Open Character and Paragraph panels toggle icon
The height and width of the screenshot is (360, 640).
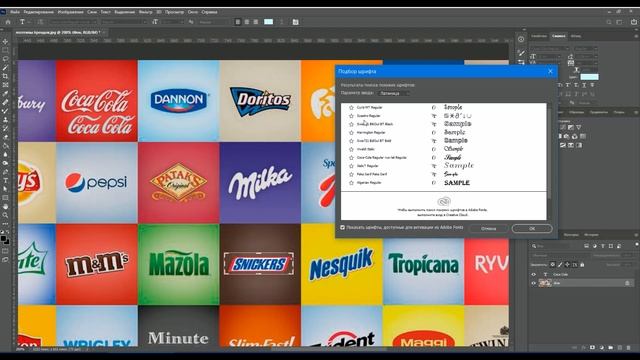tap(296, 22)
